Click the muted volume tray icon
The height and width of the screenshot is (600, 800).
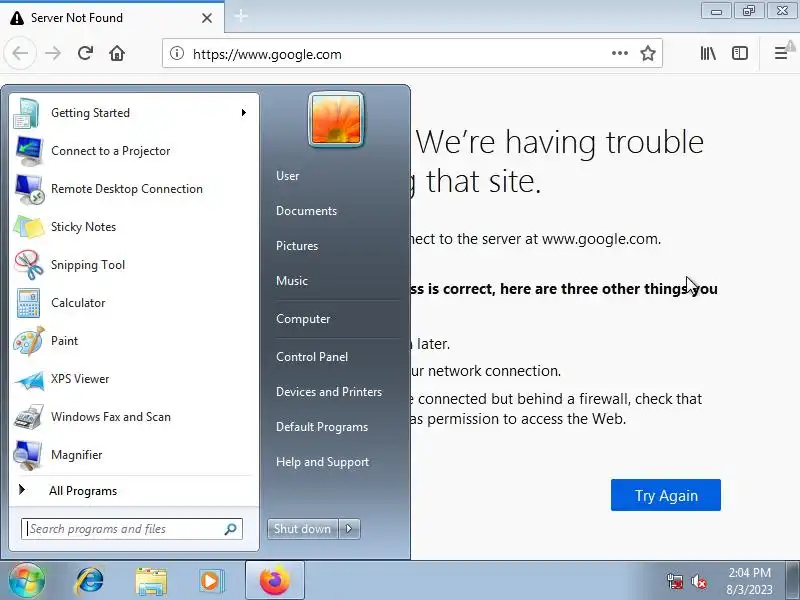tap(699, 582)
